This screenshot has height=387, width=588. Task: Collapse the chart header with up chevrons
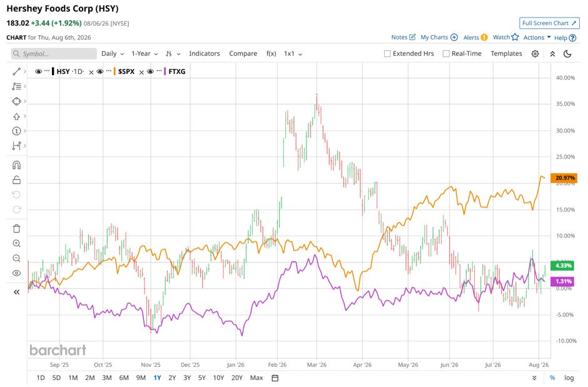(552, 54)
